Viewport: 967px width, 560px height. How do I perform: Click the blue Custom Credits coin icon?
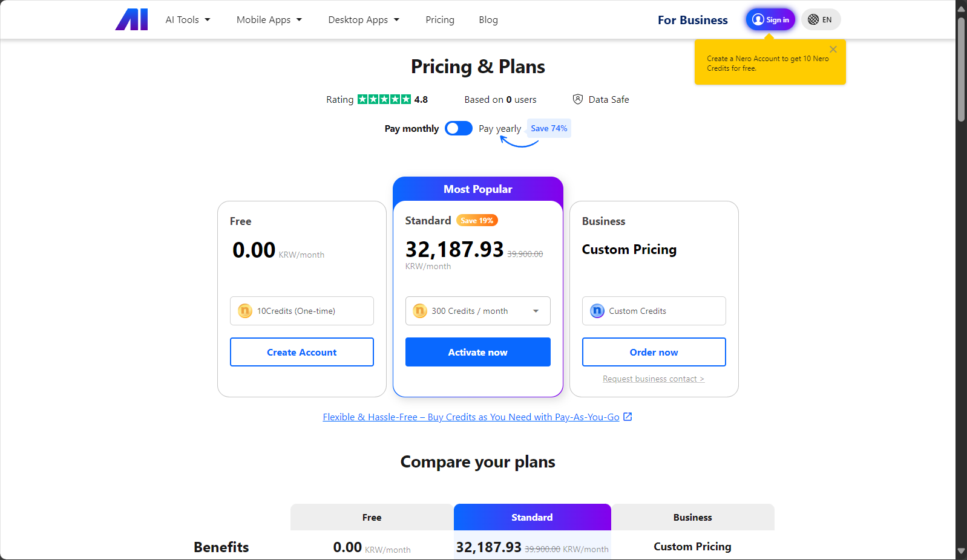(x=597, y=311)
